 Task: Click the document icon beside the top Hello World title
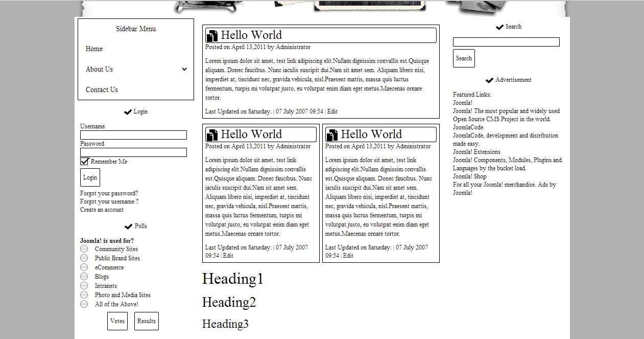pyautogui.click(x=212, y=36)
